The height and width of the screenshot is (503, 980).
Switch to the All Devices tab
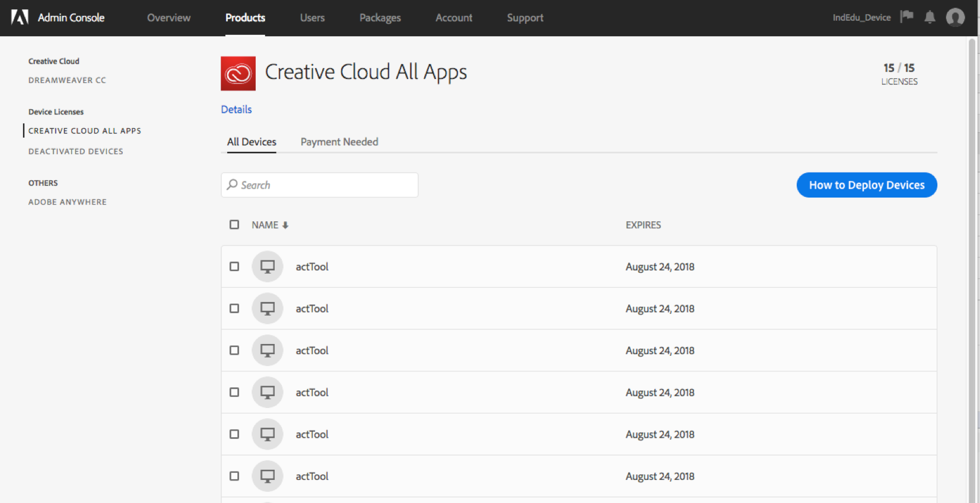(252, 142)
